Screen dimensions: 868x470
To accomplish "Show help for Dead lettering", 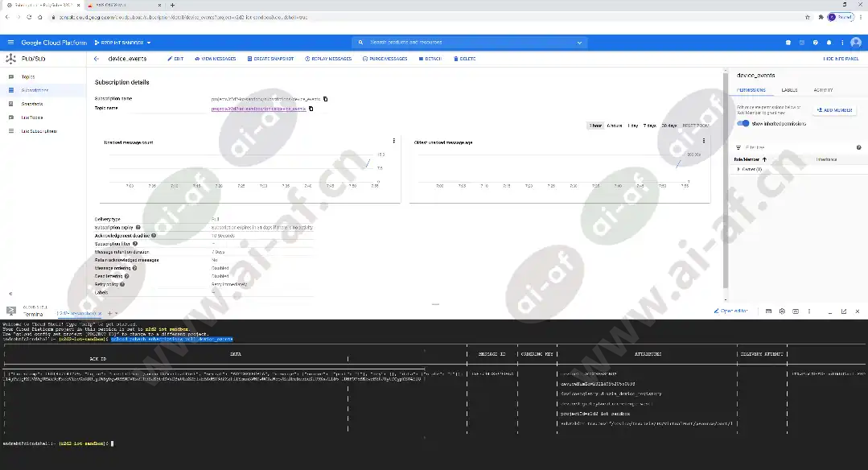I will (x=127, y=276).
